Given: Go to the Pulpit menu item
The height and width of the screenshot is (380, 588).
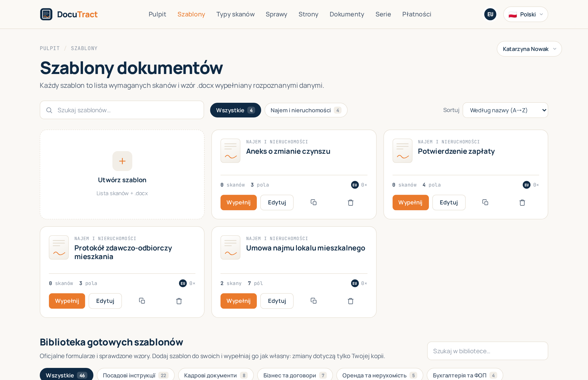Looking at the screenshot, I should point(157,14).
